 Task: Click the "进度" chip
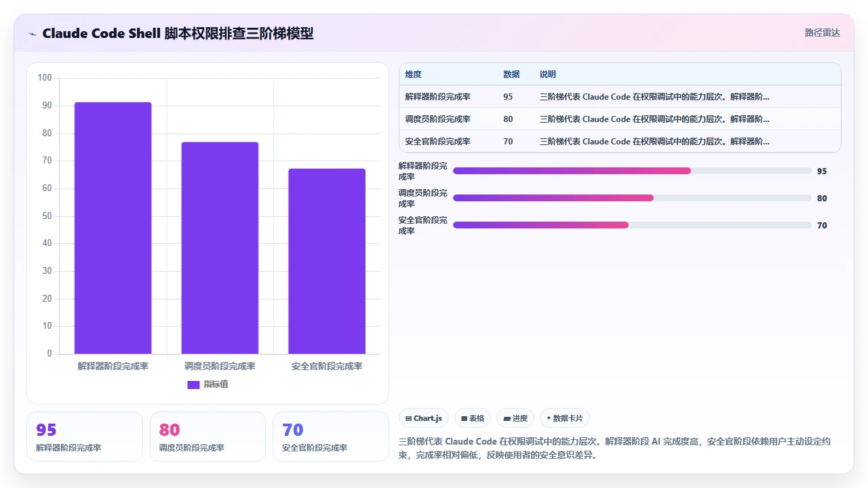[x=515, y=418]
